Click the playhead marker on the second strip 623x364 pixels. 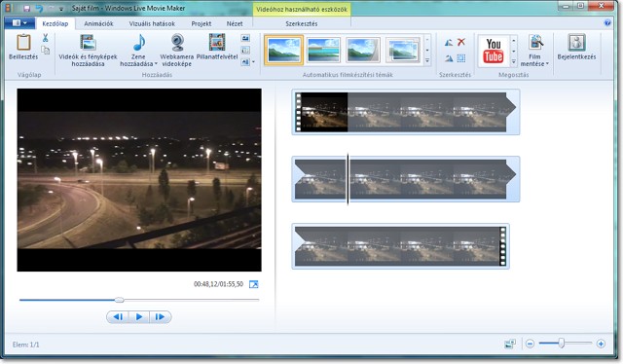(348, 179)
